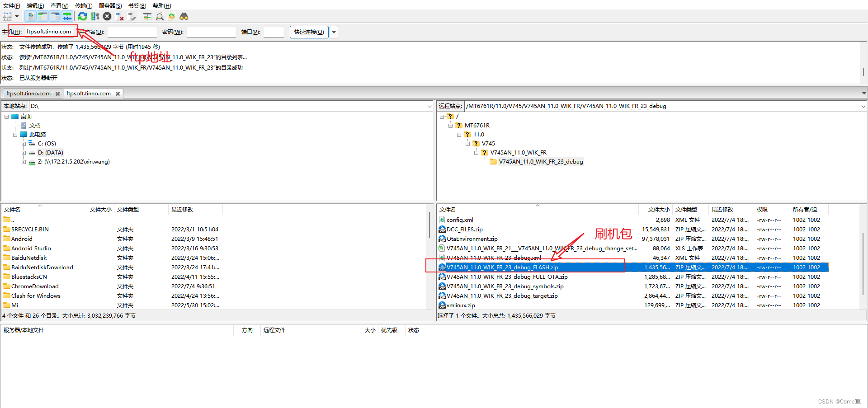This screenshot has height=408, width=868.
Task: Search for files with the binoculars icon
Action: tap(184, 16)
